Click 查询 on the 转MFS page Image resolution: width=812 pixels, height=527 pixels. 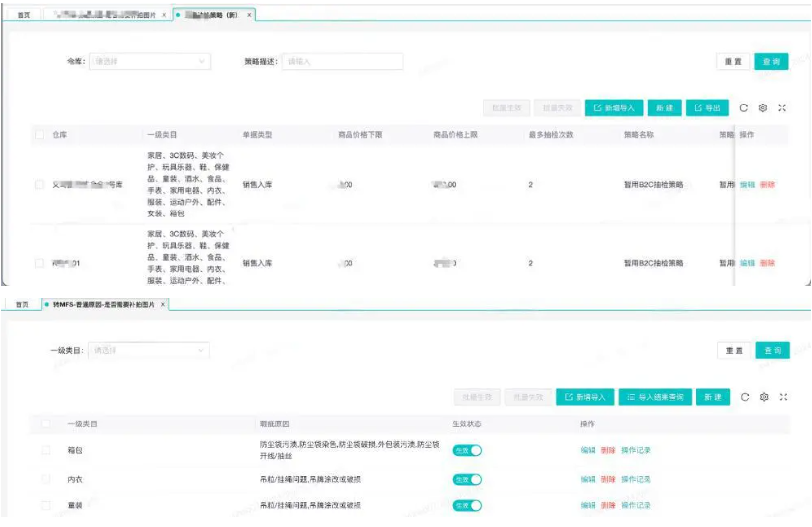tap(773, 350)
